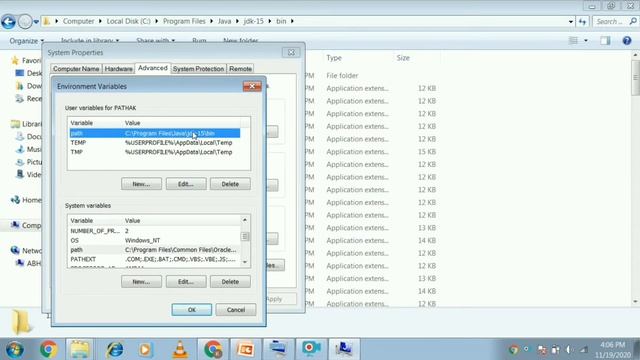This screenshot has width=640, height=360.
Task: Select the user path variable row
Action: click(x=155, y=133)
